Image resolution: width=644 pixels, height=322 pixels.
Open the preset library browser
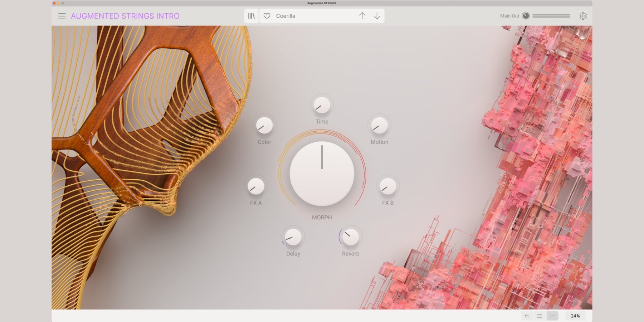click(252, 16)
